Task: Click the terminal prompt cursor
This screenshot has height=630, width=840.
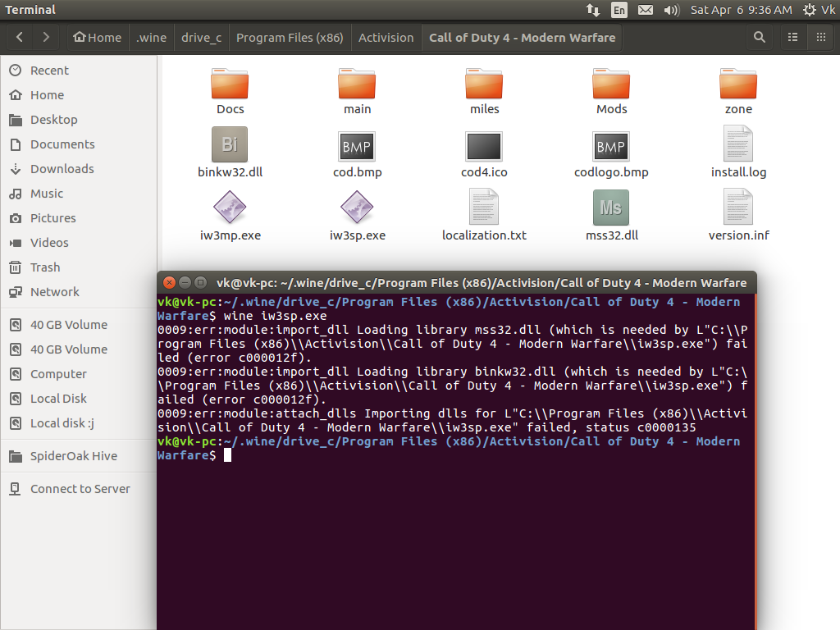Action: tap(228, 455)
